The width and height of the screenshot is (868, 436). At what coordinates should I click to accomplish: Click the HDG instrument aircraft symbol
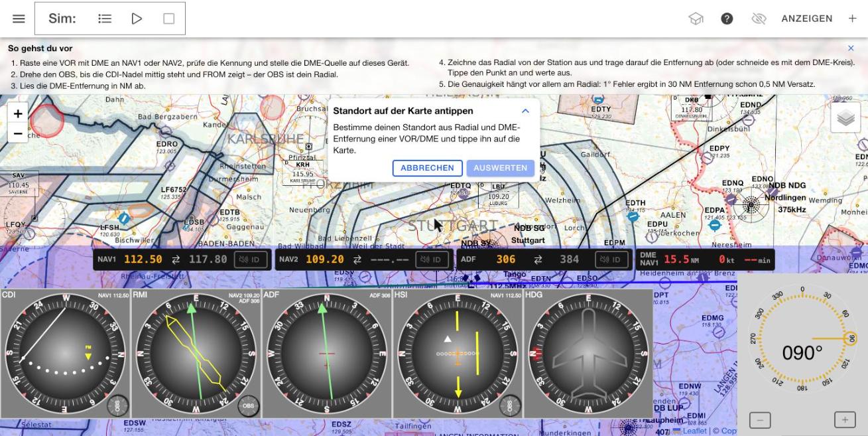(x=589, y=354)
